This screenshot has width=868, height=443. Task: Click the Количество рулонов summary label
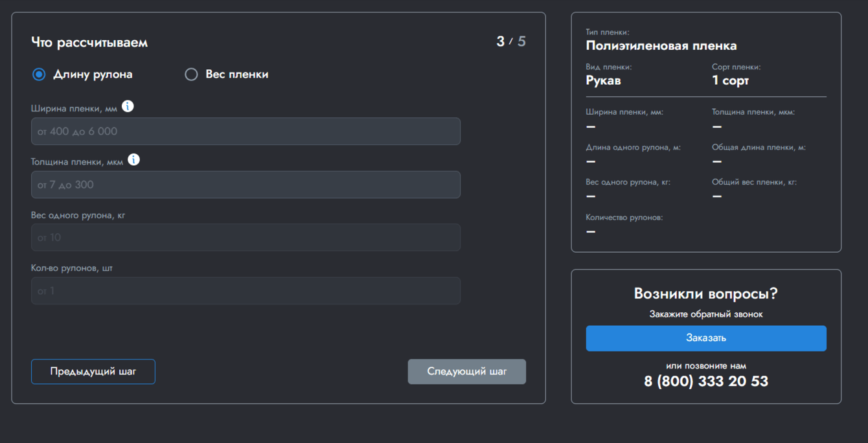(x=624, y=218)
